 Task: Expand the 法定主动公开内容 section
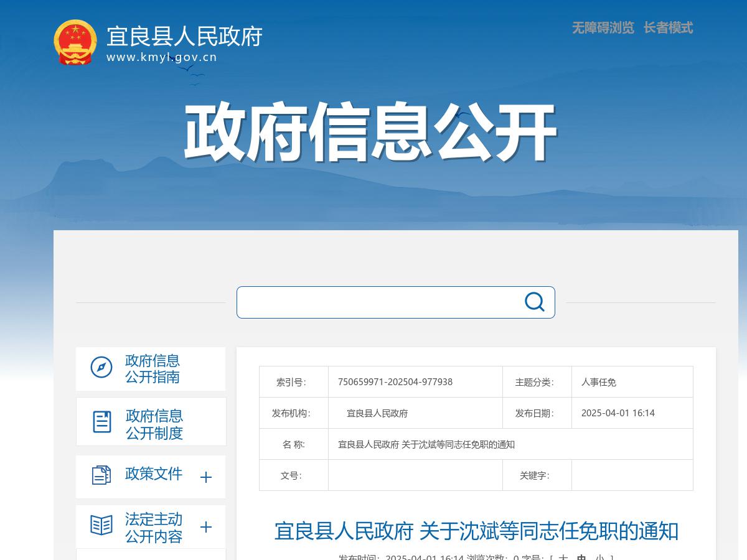(205, 527)
